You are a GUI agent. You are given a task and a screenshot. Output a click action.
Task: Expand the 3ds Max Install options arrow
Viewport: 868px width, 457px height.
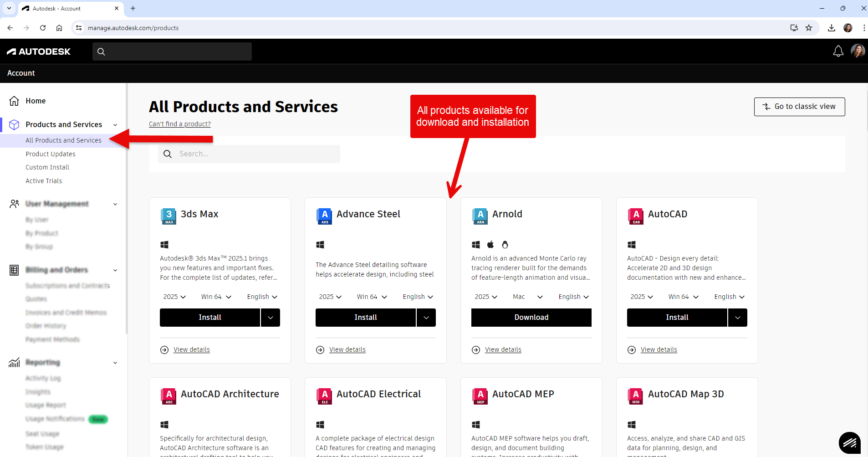pos(271,318)
